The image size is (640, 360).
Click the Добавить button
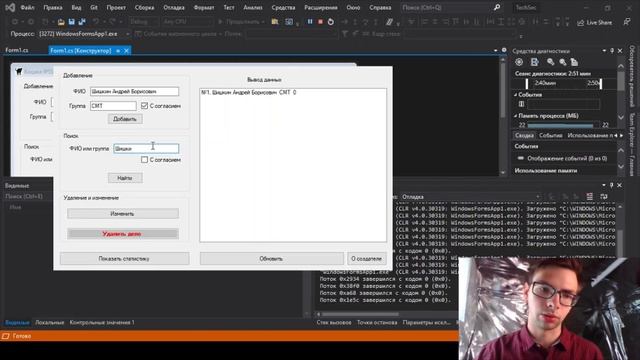pos(125,119)
